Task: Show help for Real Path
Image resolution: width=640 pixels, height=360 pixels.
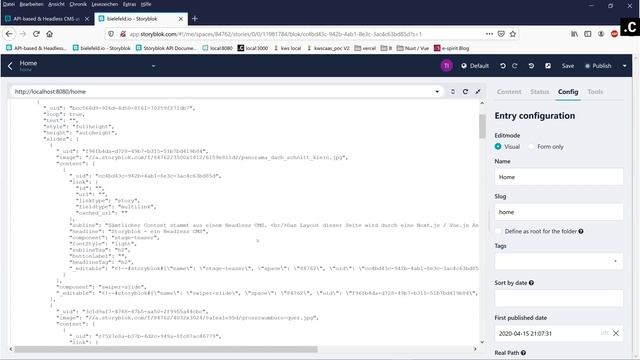Action: pos(523,353)
